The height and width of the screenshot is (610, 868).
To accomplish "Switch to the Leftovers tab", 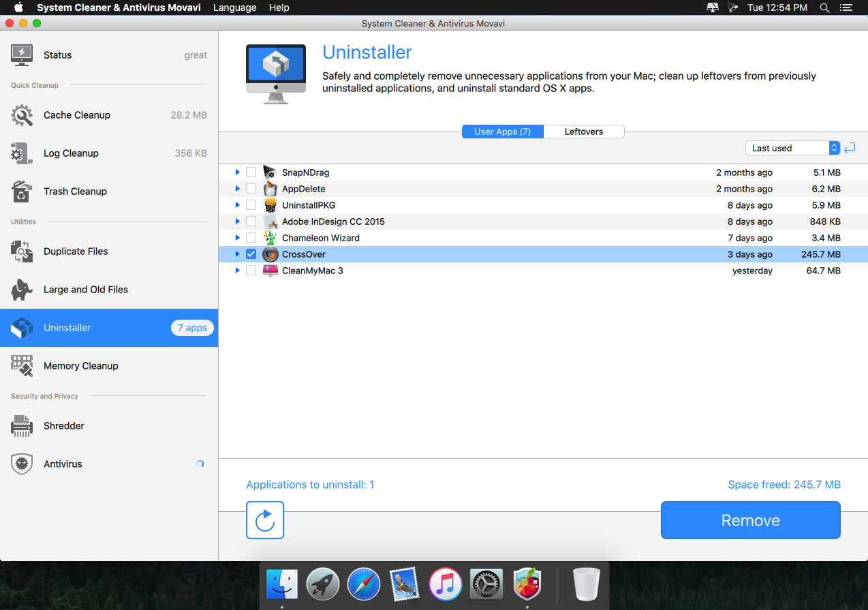I will coord(584,132).
